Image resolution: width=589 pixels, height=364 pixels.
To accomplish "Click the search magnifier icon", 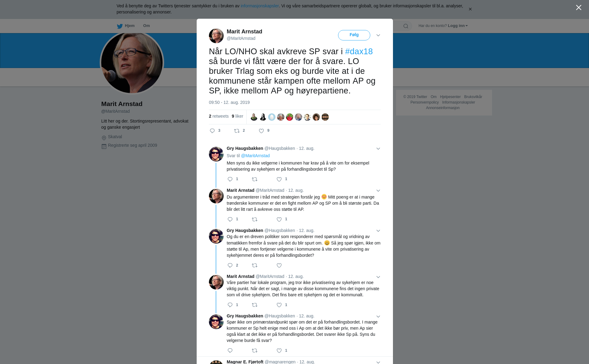I will coord(406,26).
